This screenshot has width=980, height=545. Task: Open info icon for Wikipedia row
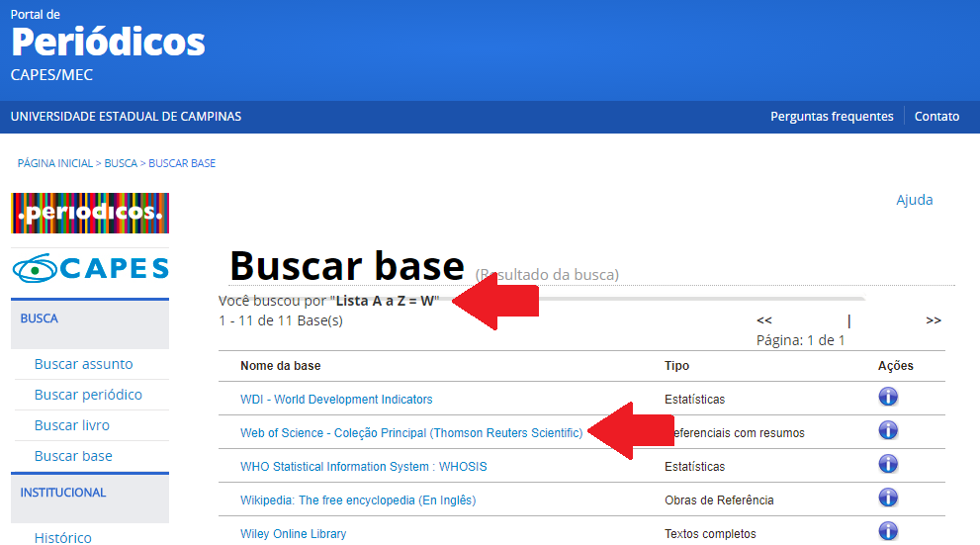[888, 498]
